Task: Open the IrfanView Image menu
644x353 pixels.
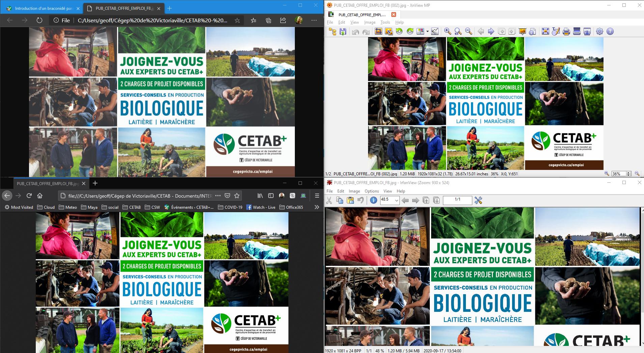Action: tap(354, 191)
